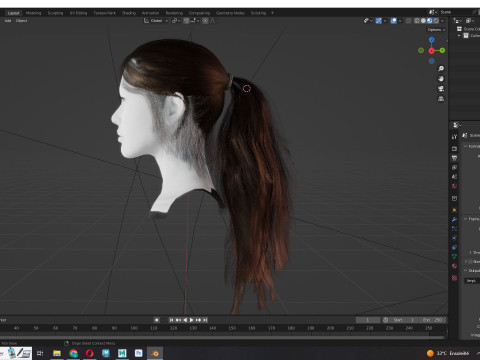The height and width of the screenshot is (360, 480).
Task: Open the Output properties tab icon
Action: [454, 158]
